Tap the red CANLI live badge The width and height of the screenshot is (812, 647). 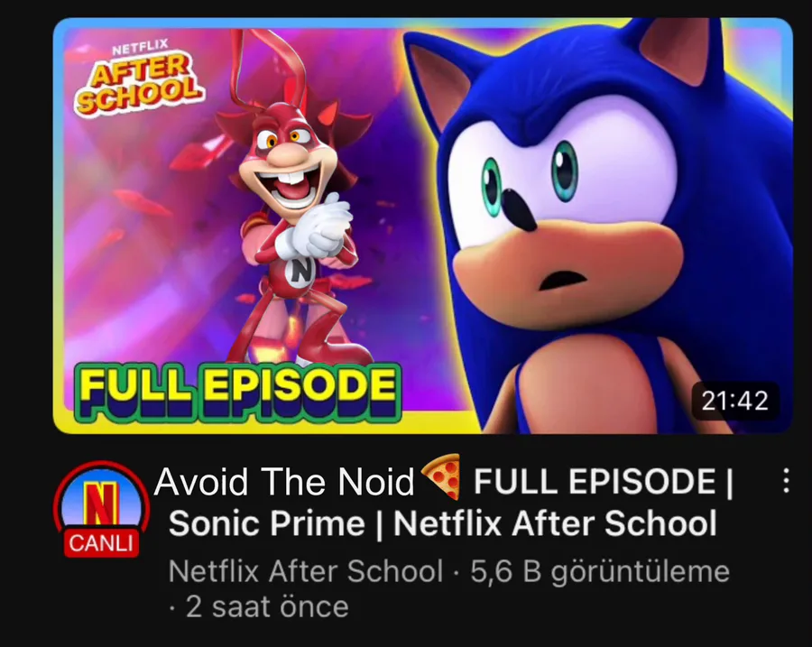click(101, 543)
